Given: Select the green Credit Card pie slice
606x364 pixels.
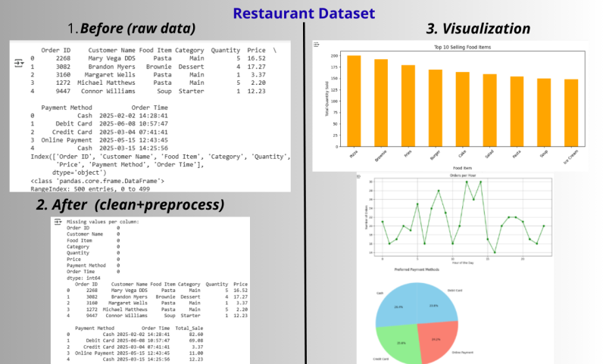Looking at the screenshot, I should click(x=396, y=339).
